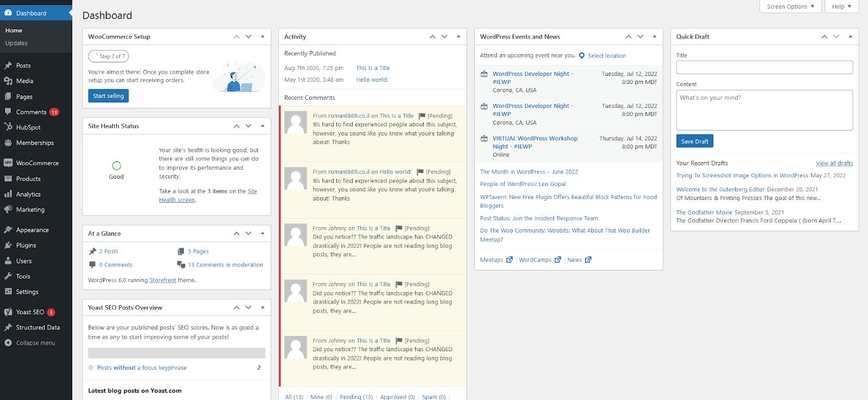Image resolution: width=868 pixels, height=400 pixels.
Task: Go to Updates submenu under Dashboard
Action: pyautogui.click(x=16, y=43)
